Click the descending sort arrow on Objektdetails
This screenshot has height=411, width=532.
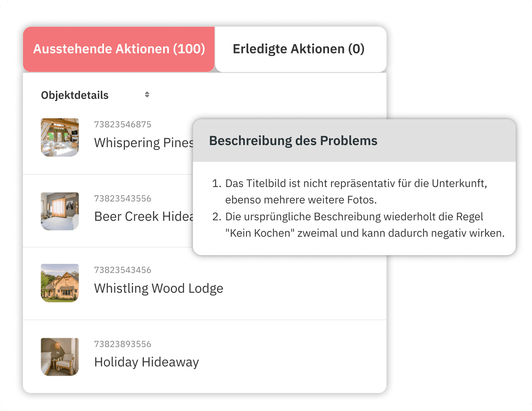[147, 97]
